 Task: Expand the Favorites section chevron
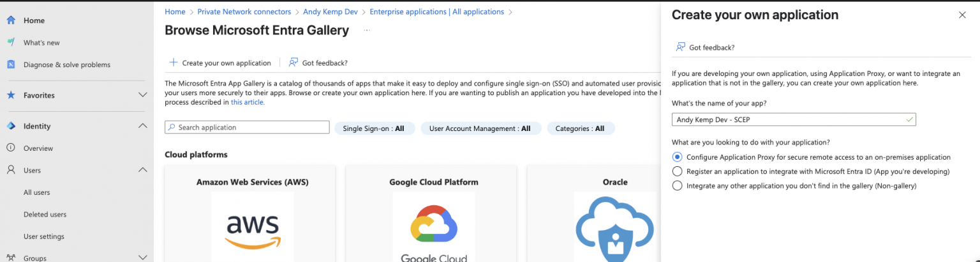click(x=143, y=95)
